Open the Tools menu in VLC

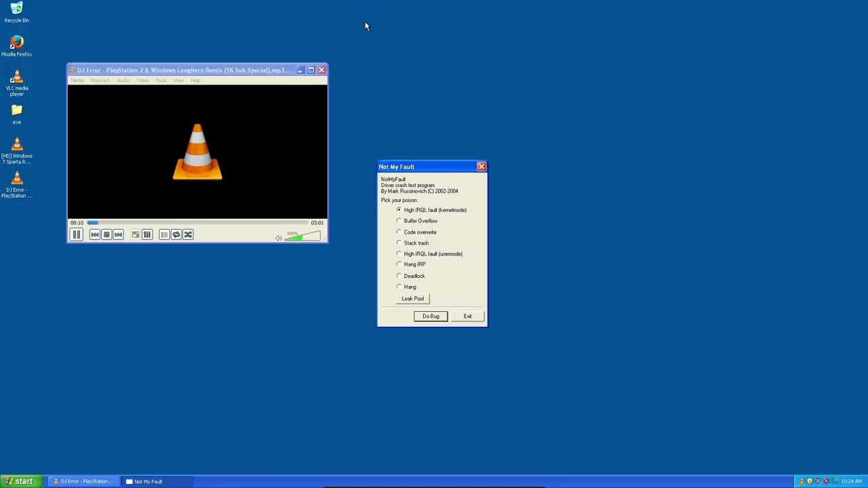coord(161,81)
